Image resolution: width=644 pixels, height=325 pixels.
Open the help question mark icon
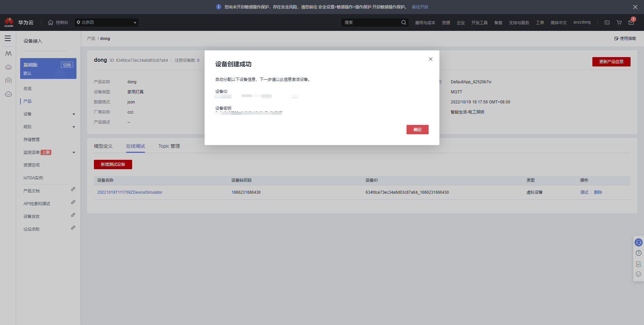click(639, 253)
